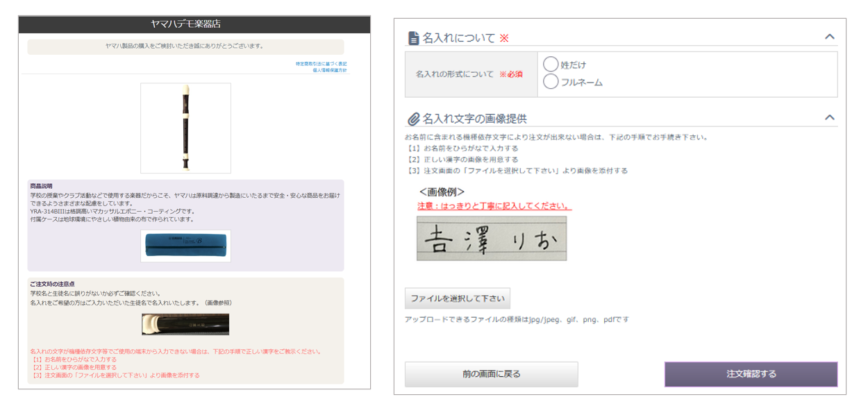Screen dimensions: 868x406
Task: Click the ヤマハ製品の購入 thank-you banner
Action: [x=185, y=46]
